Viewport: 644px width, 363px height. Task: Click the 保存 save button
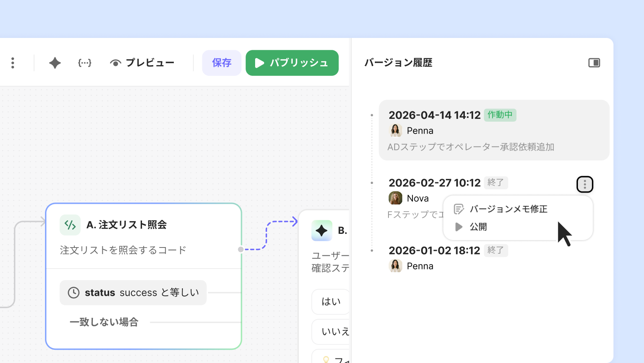222,63
